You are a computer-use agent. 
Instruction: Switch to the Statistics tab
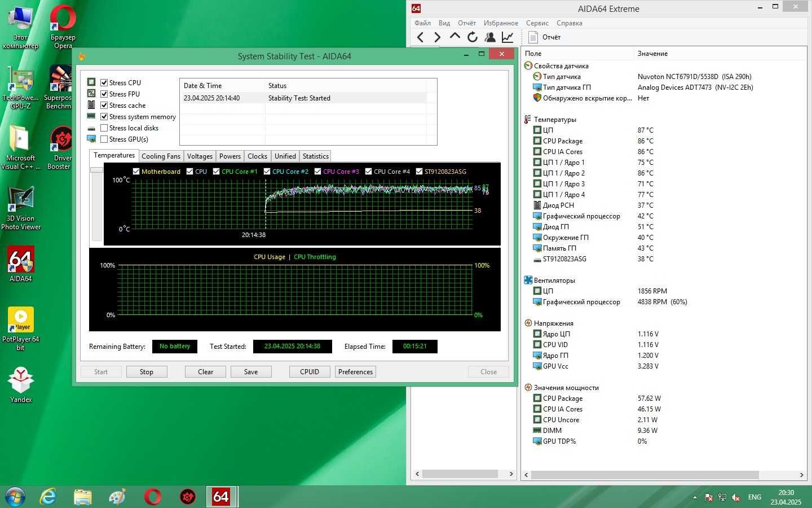coord(315,156)
